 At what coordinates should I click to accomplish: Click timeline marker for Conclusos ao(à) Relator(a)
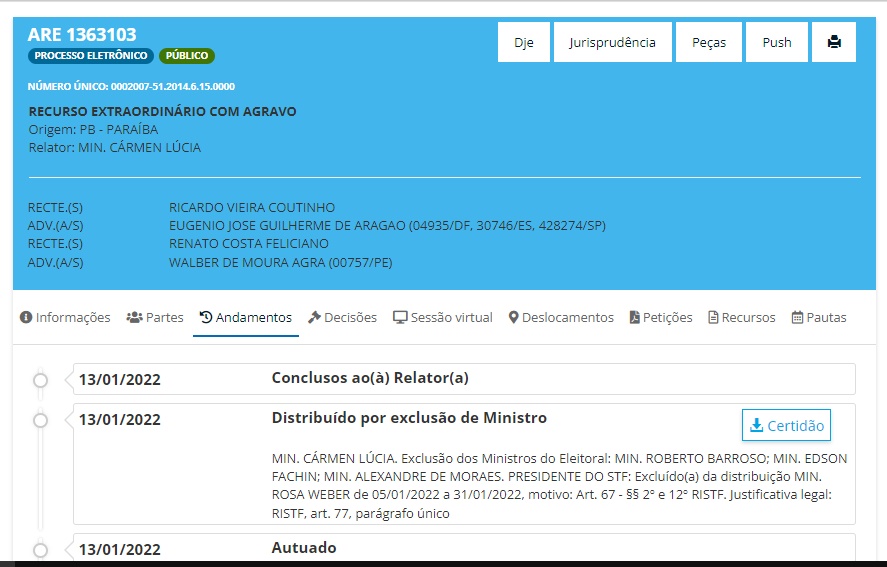pyautogui.click(x=40, y=380)
